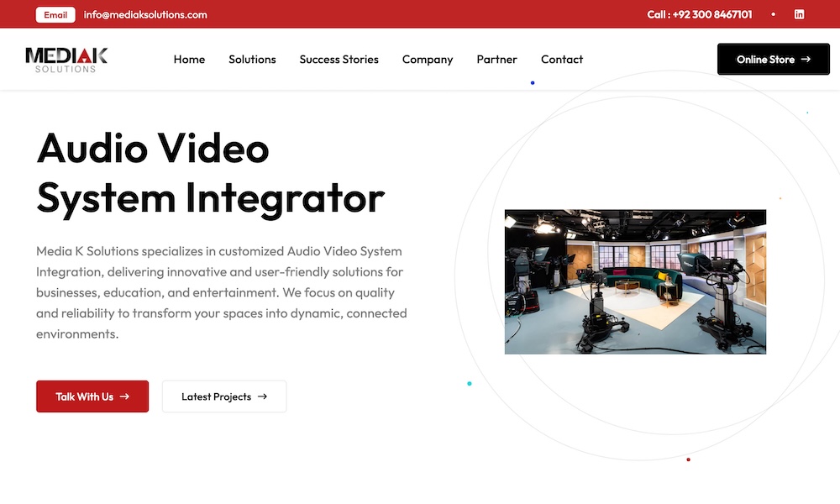Image resolution: width=840 pixels, height=504 pixels.
Task: Click the red Email badge in the header
Action: (x=55, y=14)
